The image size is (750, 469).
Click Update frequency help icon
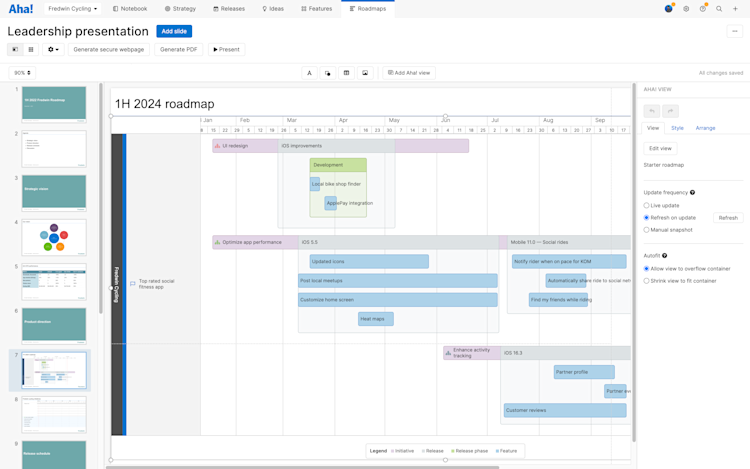point(692,192)
